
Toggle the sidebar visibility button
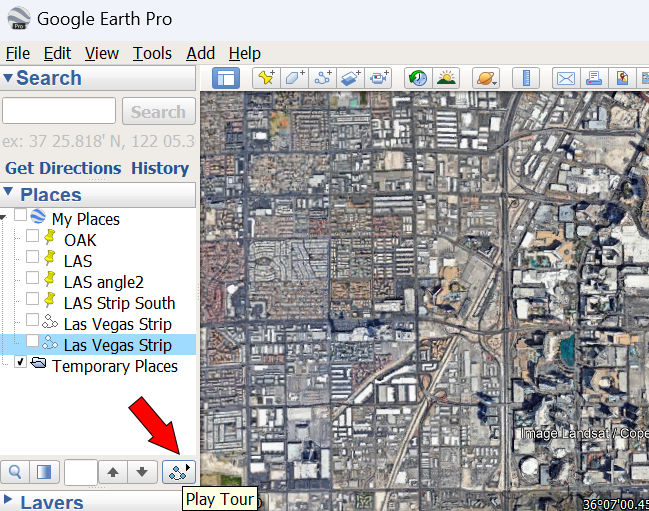click(x=226, y=78)
